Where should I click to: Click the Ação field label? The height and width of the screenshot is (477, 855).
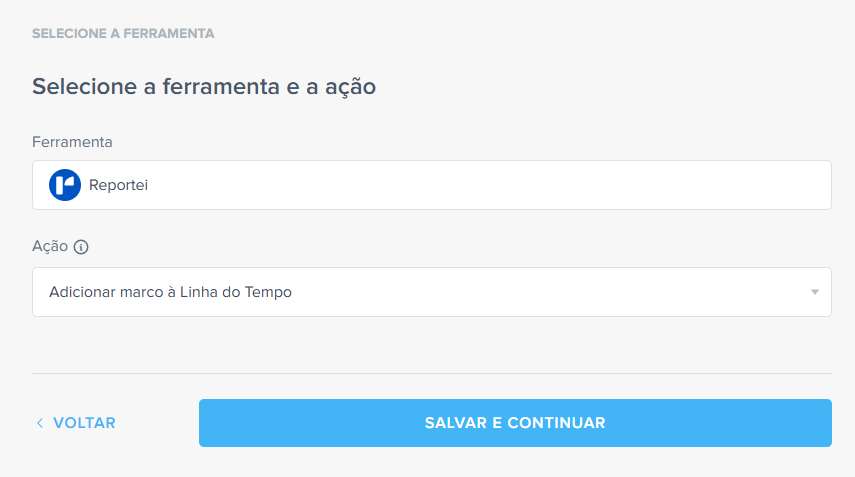point(50,247)
